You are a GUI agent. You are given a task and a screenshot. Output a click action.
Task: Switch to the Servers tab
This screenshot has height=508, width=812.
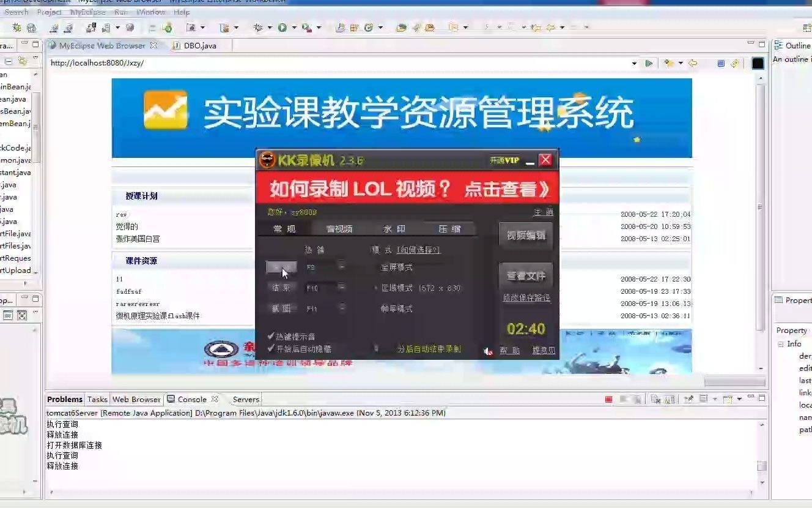click(245, 399)
